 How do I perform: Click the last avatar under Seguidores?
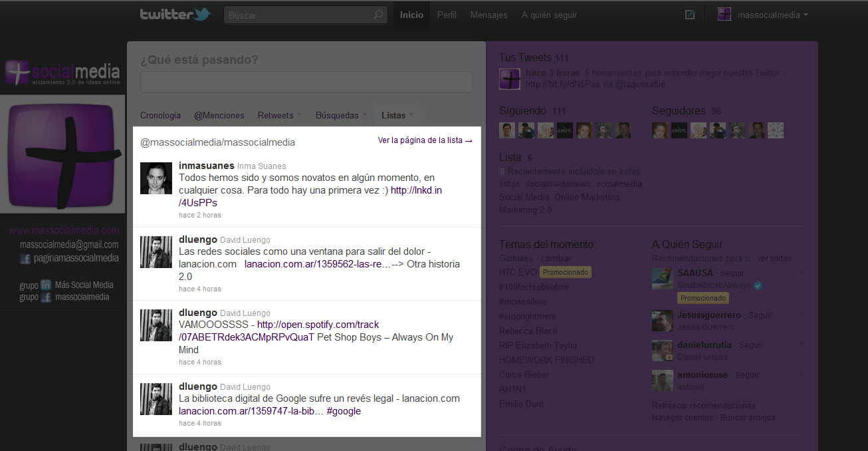pyautogui.click(x=776, y=130)
